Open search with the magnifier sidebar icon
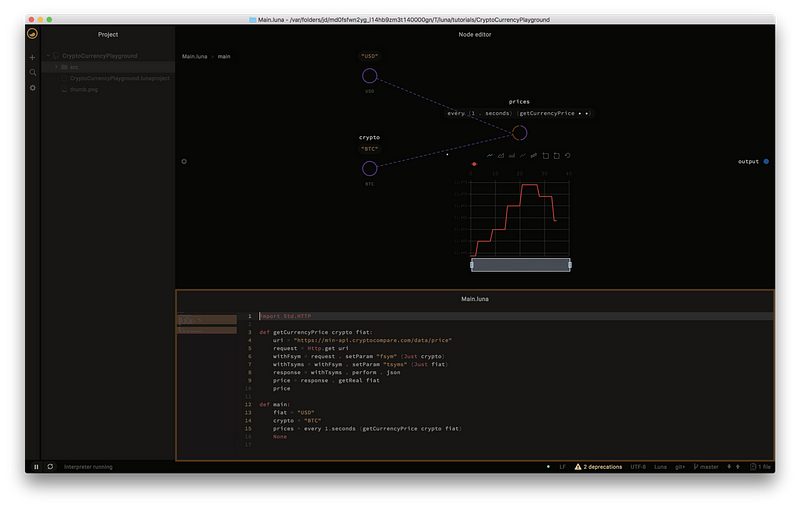The width and height of the screenshot is (800, 509). pyautogui.click(x=32, y=72)
